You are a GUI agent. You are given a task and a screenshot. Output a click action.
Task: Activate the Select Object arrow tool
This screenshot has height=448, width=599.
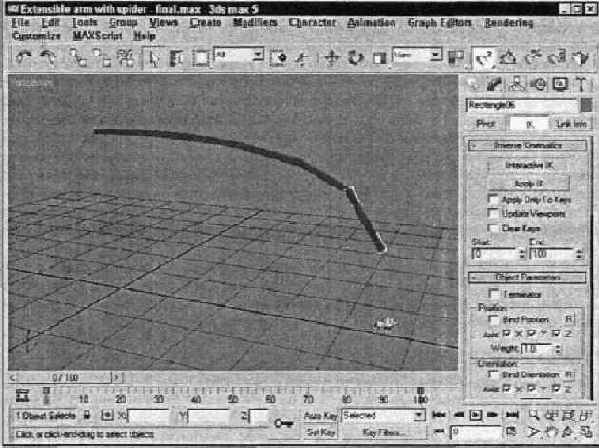pyautogui.click(x=154, y=58)
